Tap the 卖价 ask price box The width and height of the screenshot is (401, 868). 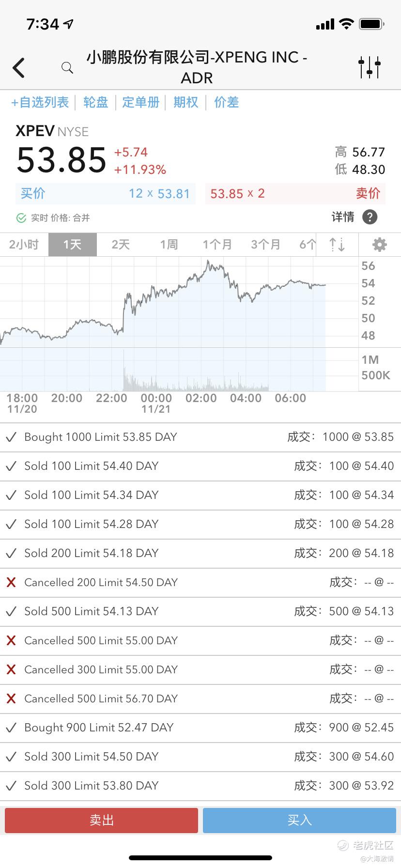click(x=295, y=194)
